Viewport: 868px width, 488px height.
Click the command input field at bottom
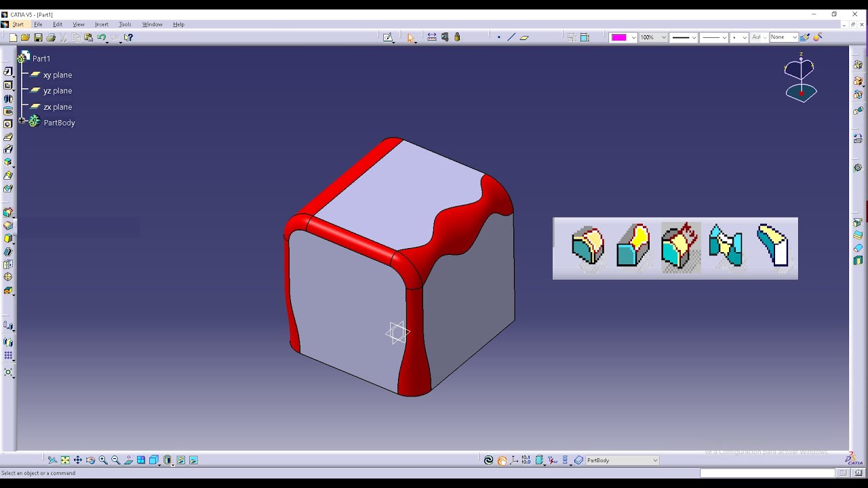(768, 473)
